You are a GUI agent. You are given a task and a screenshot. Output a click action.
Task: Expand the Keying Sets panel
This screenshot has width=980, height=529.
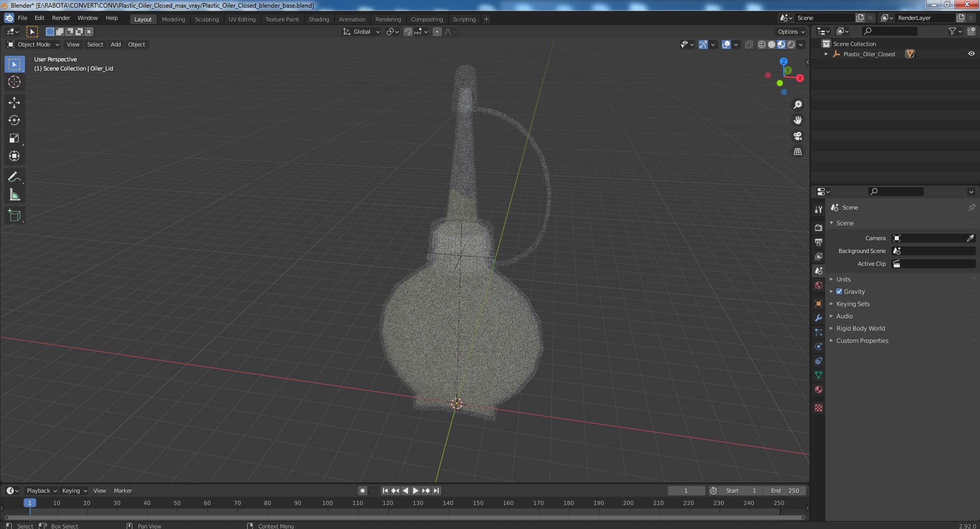coord(852,304)
